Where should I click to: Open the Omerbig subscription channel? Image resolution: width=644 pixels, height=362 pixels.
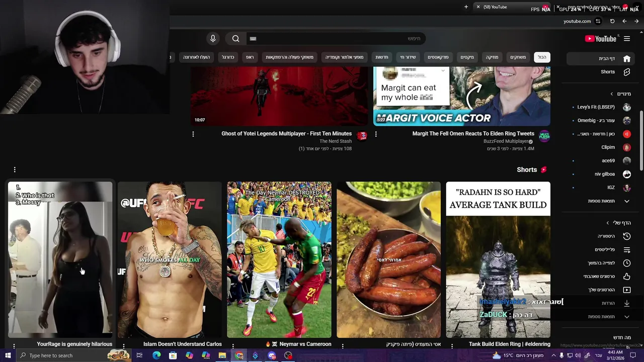pos(601,121)
